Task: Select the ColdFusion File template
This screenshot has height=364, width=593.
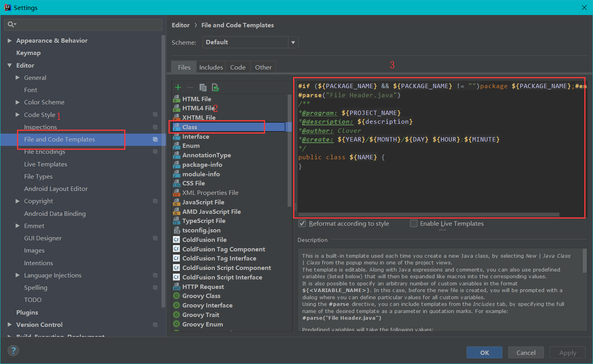Action: tap(204, 240)
